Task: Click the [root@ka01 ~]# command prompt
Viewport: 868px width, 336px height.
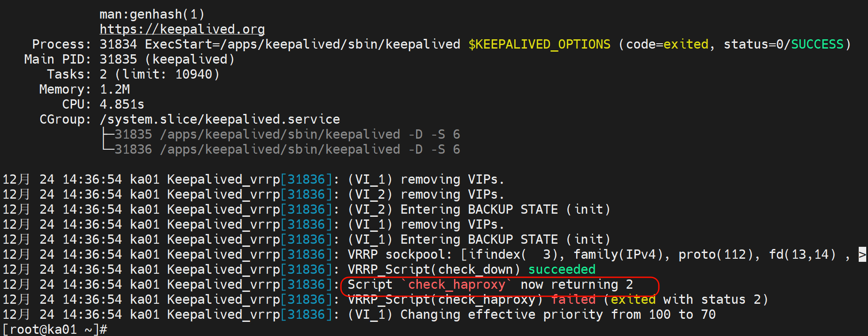Action: point(54,329)
